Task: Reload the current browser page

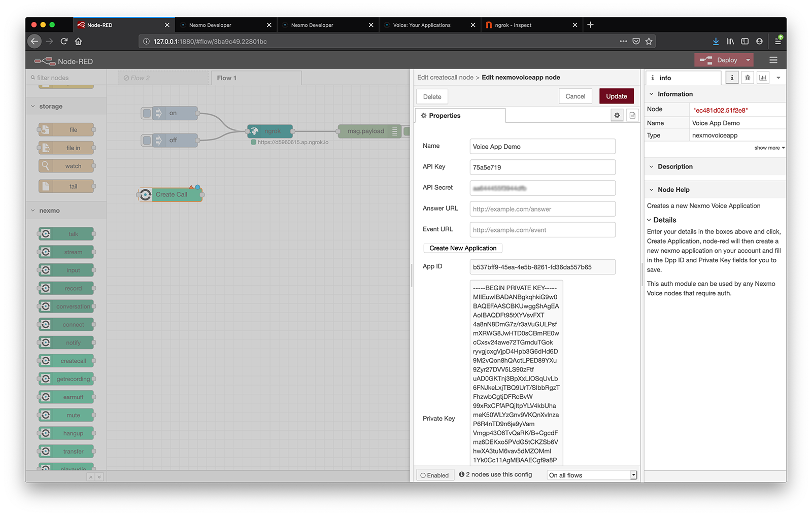Action: coord(64,41)
